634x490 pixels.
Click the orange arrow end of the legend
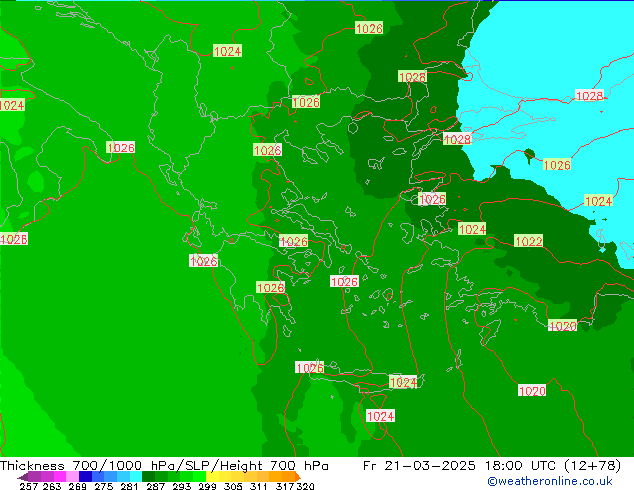tap(298, 477)
